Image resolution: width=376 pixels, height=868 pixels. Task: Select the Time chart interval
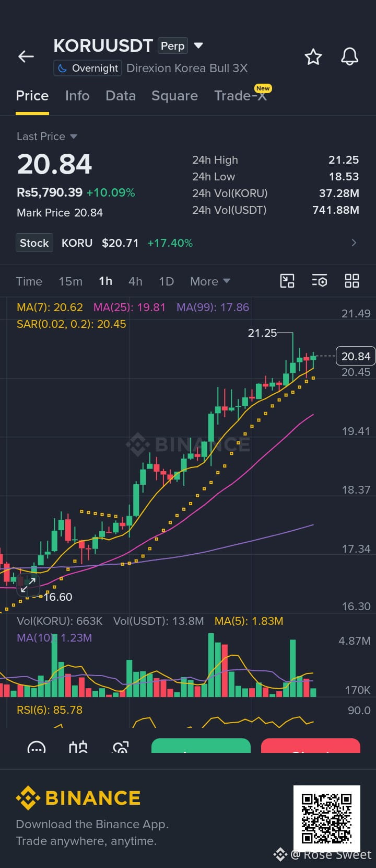[x=29, y=281]
